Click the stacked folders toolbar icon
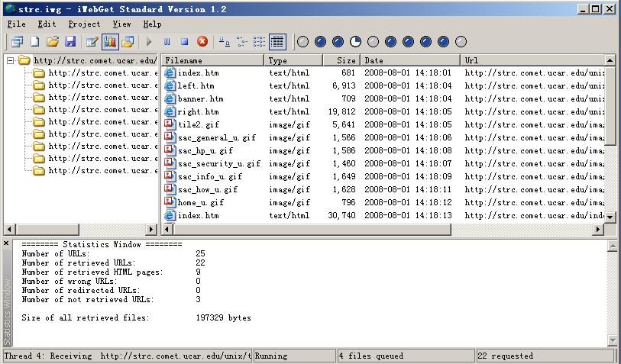Image resolution: width=621 pixels, height=364 pixels. tap(128, 41)
